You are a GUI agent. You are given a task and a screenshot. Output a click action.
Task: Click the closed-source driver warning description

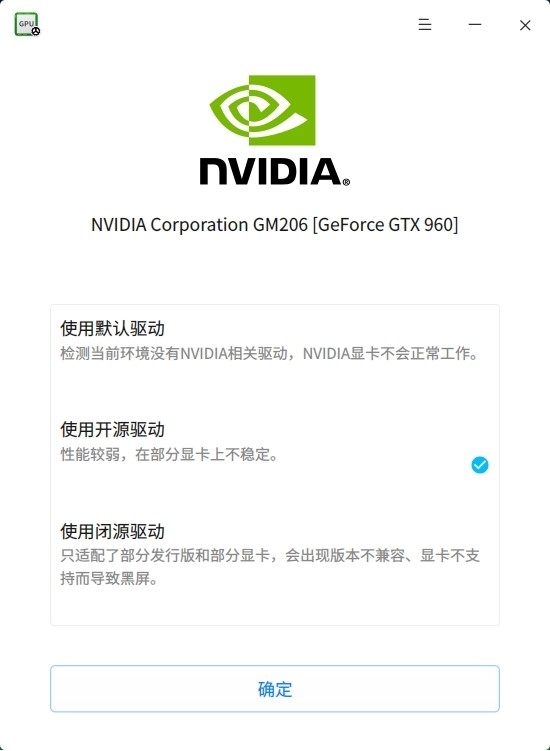click(x=270, y=568)
